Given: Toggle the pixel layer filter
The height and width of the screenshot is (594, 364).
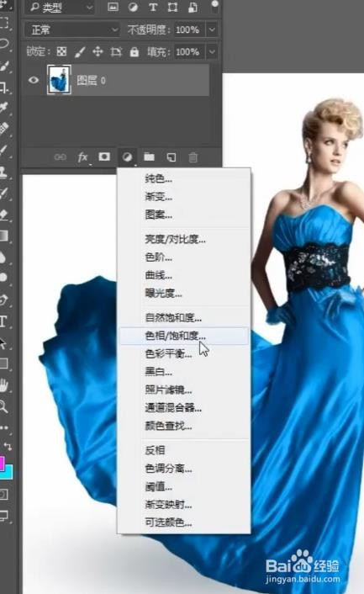Looking at the screenshot, I should [x=113, y=7].
